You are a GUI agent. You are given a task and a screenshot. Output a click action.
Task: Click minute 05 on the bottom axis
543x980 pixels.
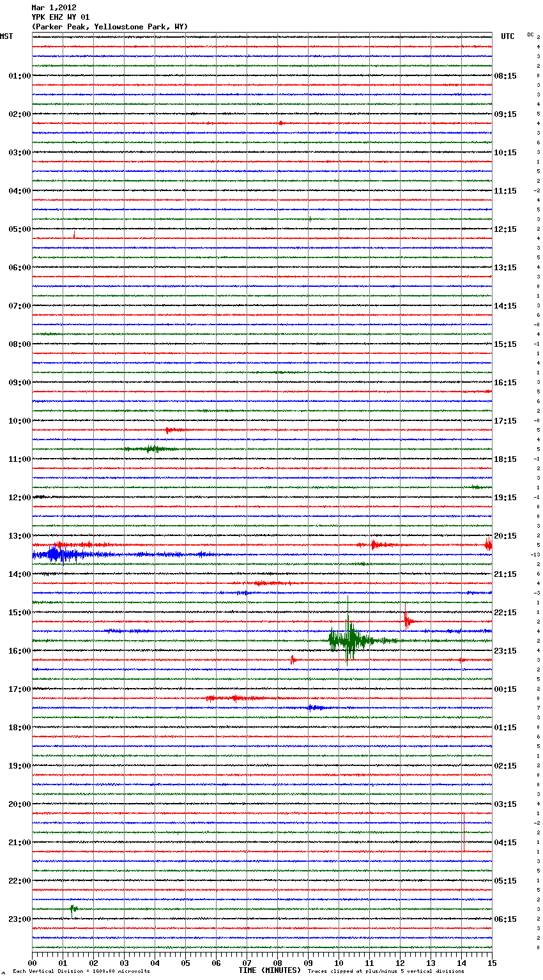[x=185, y=963]
